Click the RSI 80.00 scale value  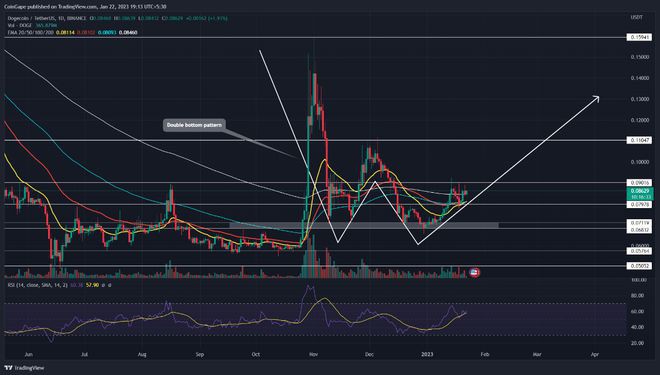click(x=638, y=296)
